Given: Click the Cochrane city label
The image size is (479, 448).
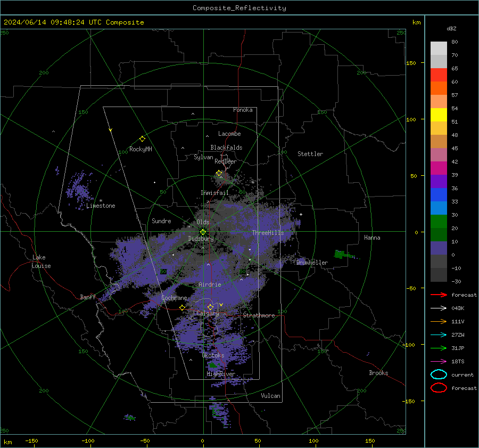Looking at the screenshot, I should tap(174, 298).
